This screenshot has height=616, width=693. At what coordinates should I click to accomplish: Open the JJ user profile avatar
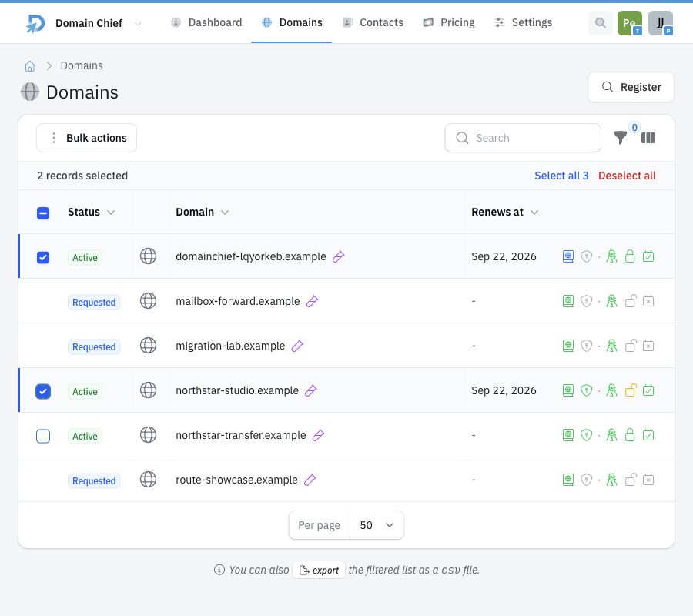(x=661, y=23)
